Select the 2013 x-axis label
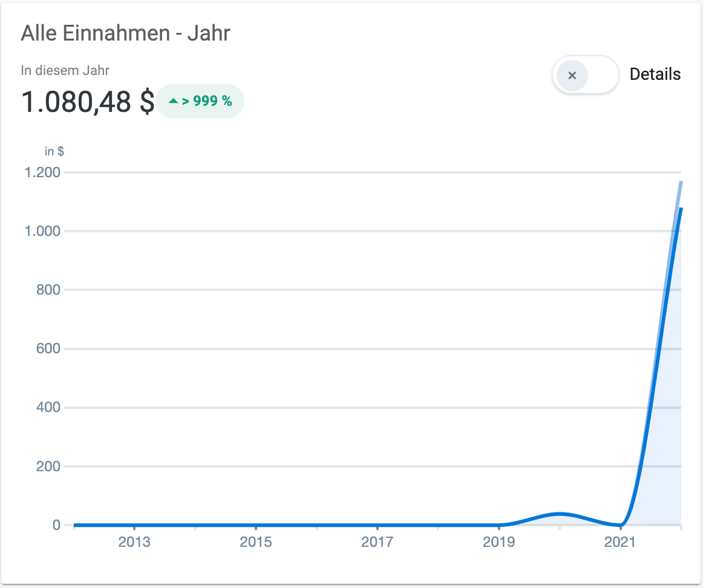The image size is (703, 588). (x=134, y=542)
